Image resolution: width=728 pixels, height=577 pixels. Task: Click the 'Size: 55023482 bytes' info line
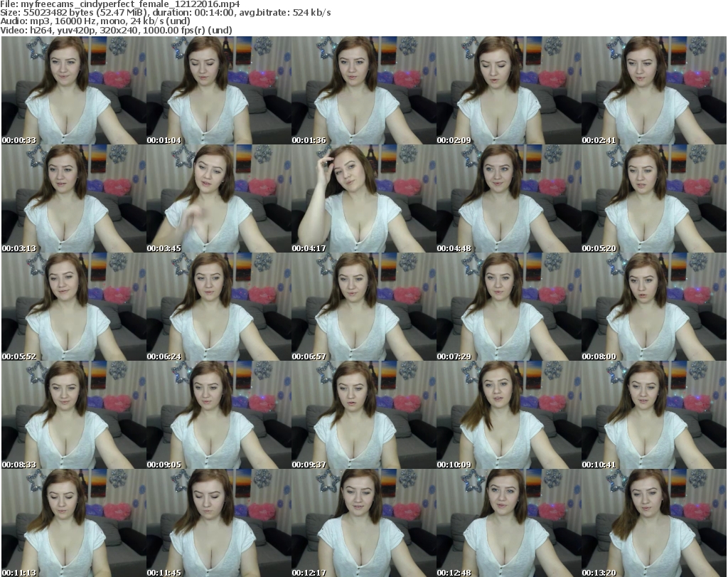tap(165, 13)
